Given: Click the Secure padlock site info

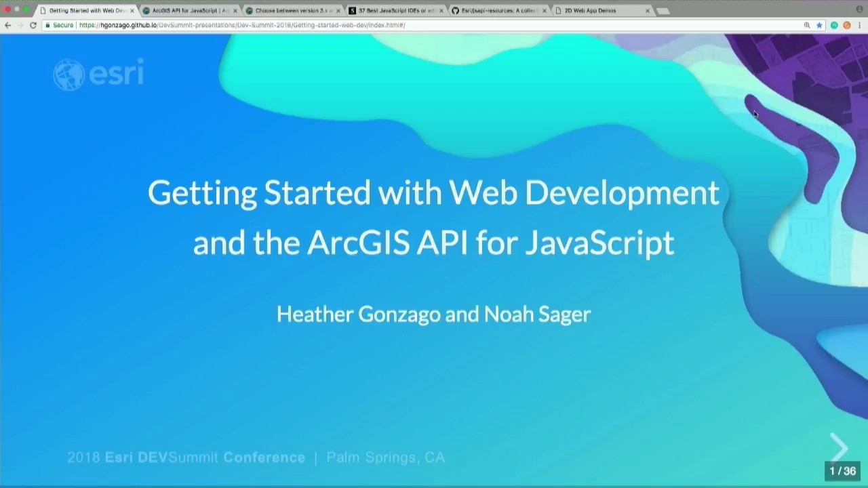Looking at the screenshot, I should point(59,25).
